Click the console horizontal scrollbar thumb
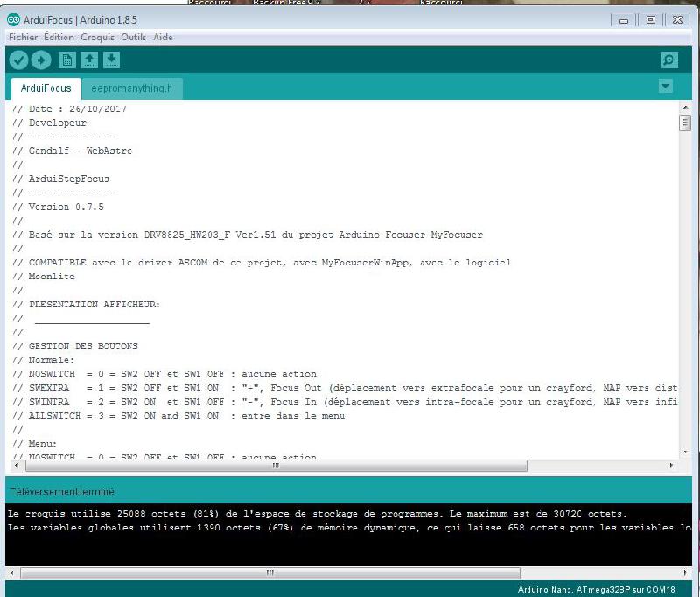Image resolution: width=700 pixels, height=597 pixels. (270, 572)
